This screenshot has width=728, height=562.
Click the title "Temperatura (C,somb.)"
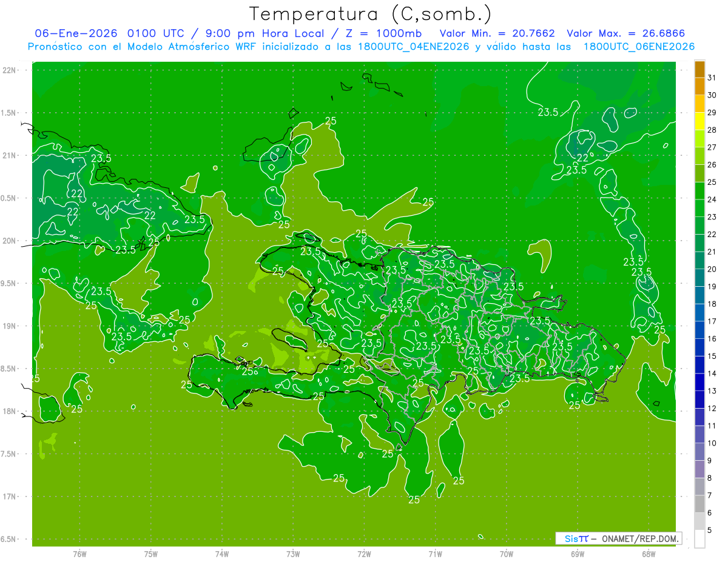click(371, 14)
